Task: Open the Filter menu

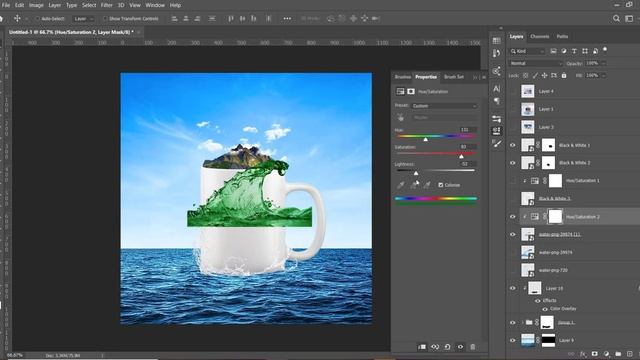Action: [107, 5]
